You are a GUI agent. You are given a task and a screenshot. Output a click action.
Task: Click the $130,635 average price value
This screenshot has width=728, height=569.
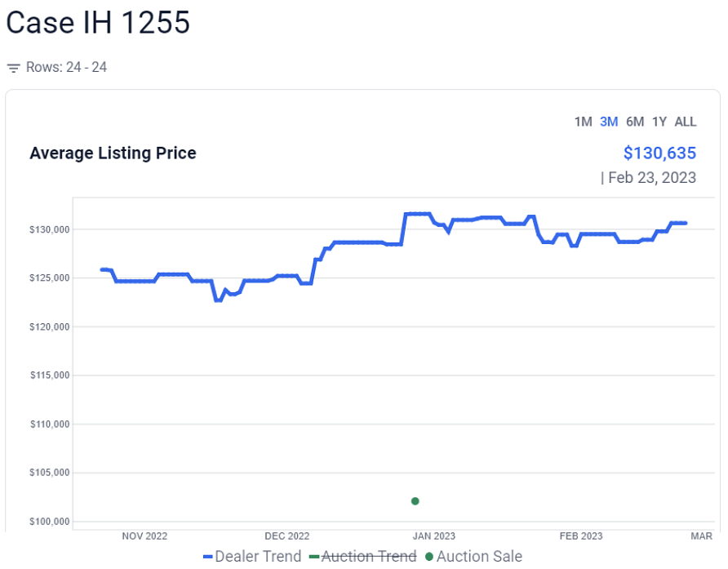click(x=659, y=153)
